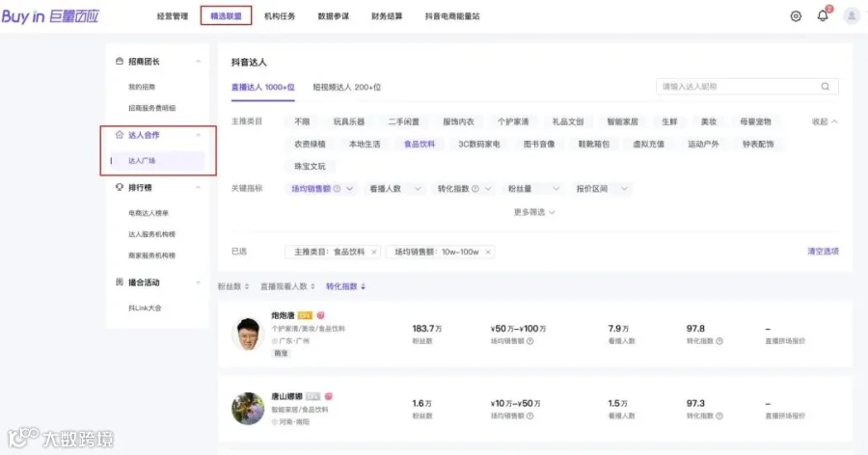
Task: Switch to the 短视频达人 200+位 tab
Action: 347,87
